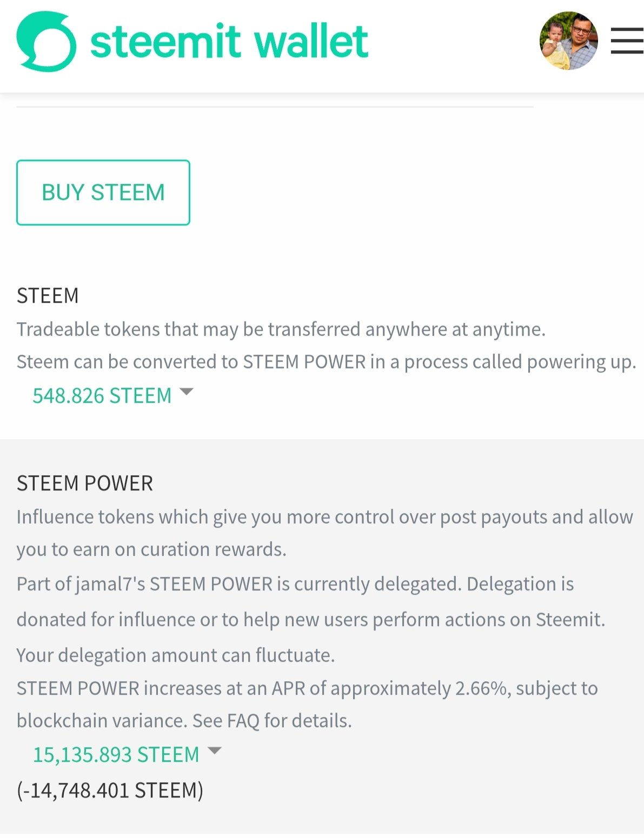
Task: Open the hamburger menu icon
Action: 627,41
